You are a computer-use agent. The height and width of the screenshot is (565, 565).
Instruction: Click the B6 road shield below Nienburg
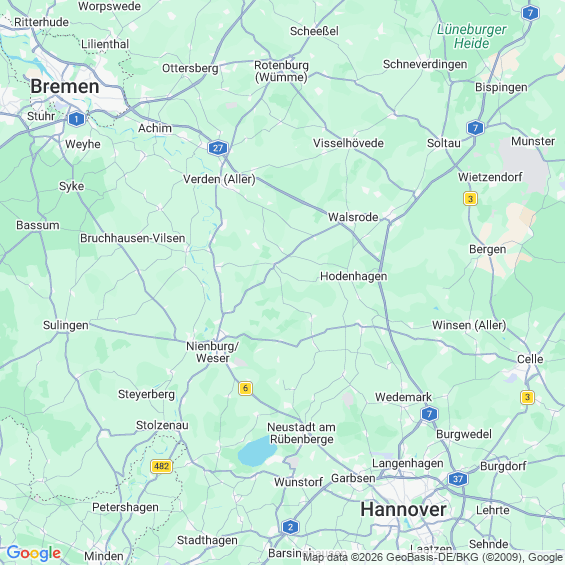click(245, 388)
